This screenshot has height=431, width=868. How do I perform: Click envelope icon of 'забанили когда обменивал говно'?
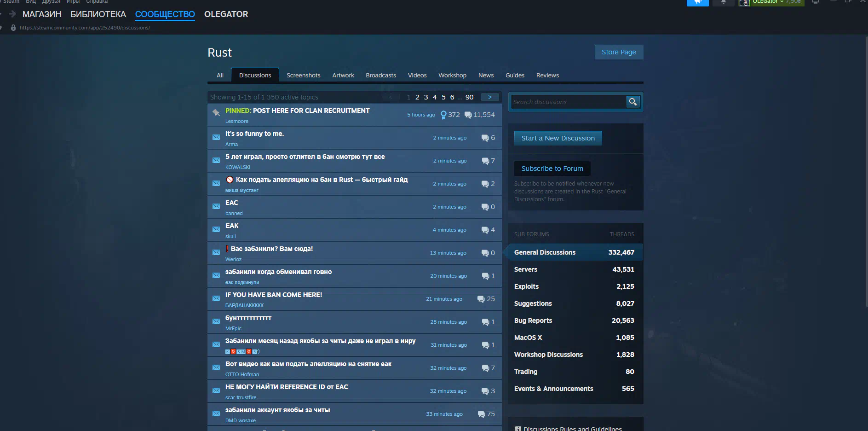pyautogui.click(x=216, y=275)
